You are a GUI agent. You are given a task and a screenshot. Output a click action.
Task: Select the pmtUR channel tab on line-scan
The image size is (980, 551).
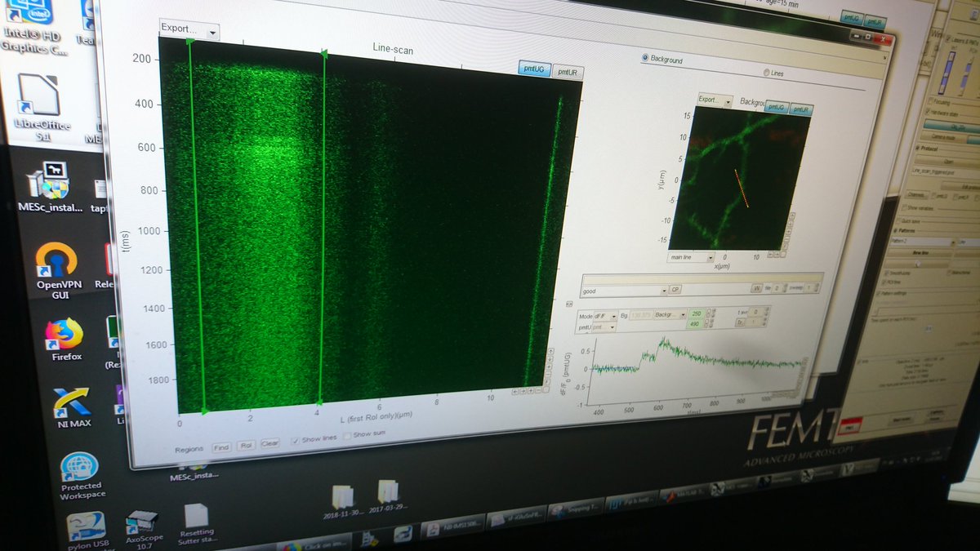pyautogui.click(x=566, y=73)
